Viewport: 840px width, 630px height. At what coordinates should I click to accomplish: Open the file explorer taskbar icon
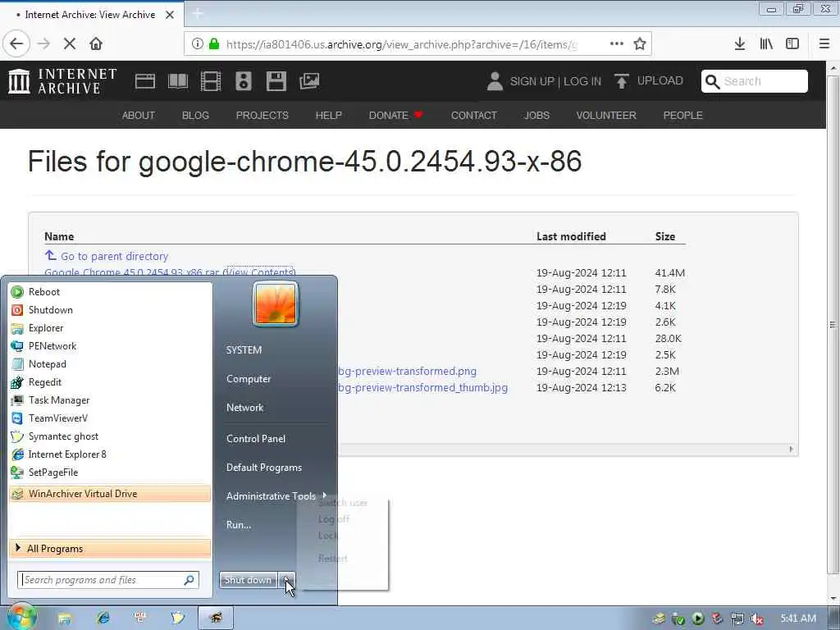65,619
